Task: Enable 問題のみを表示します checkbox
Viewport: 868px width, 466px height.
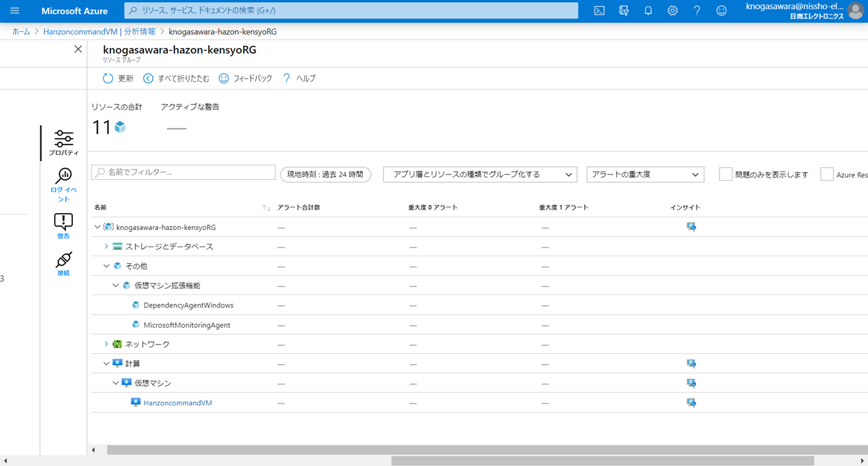Action: (x=726, y=174)
